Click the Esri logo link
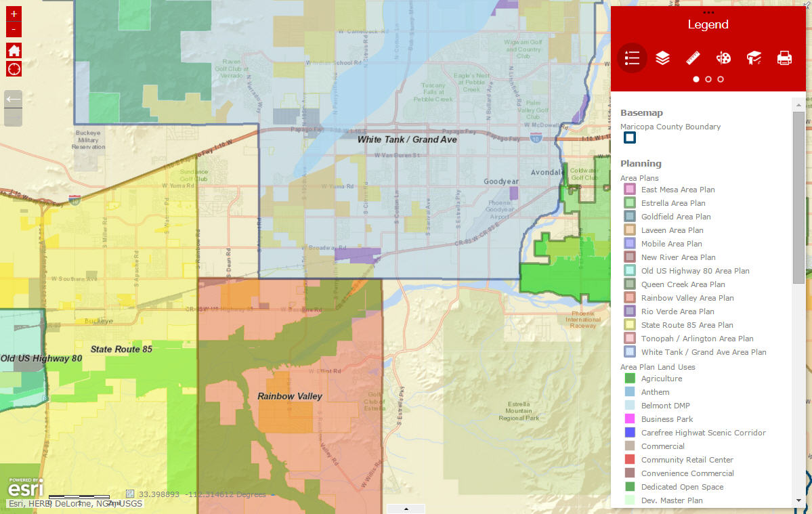 point(25,488)
